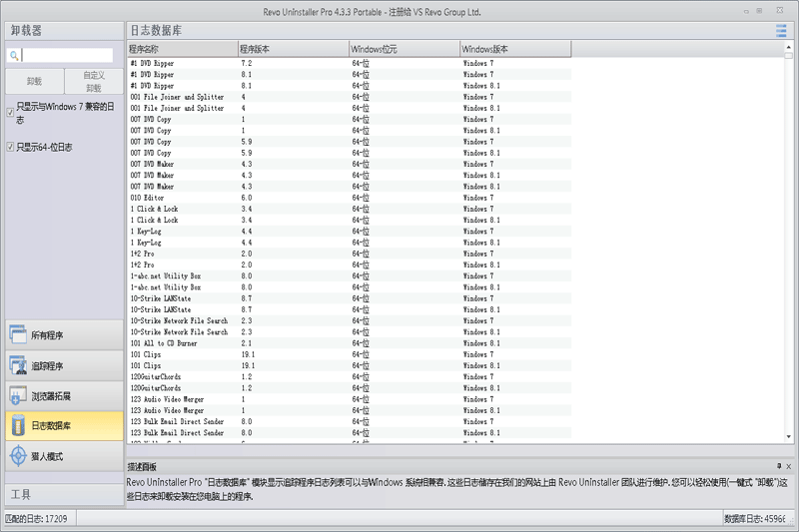Sort by the Program Name (程序名称) column
The image size is (799, 532).
(x=183, y=49)
